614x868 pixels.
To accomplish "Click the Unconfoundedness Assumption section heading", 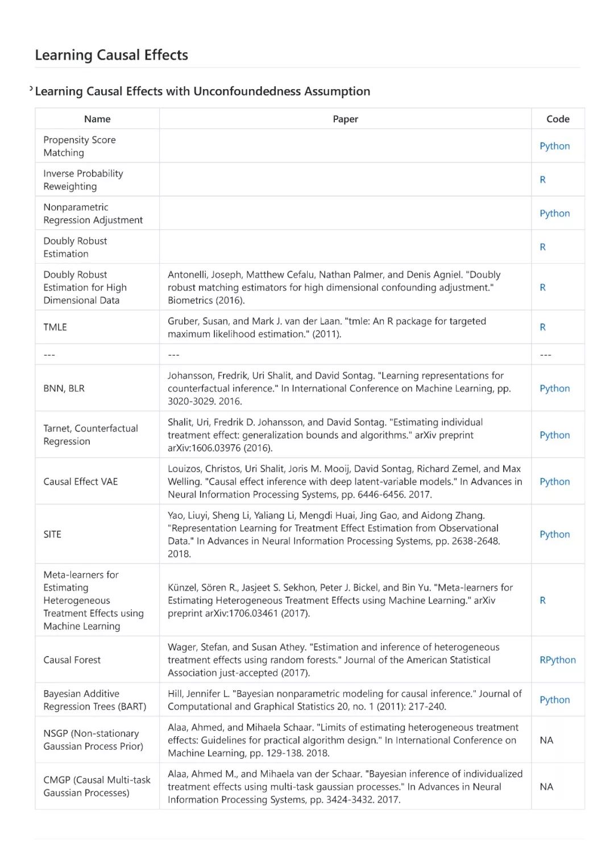I will [202, 91].
